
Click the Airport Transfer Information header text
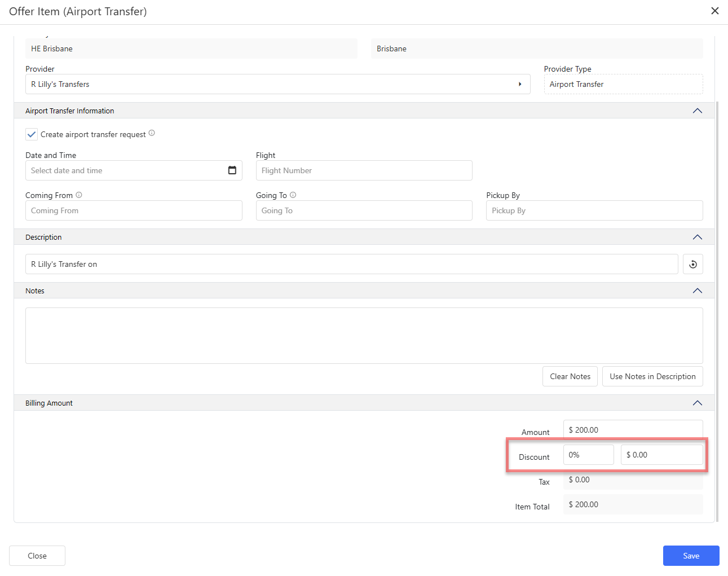pos(70,111)
